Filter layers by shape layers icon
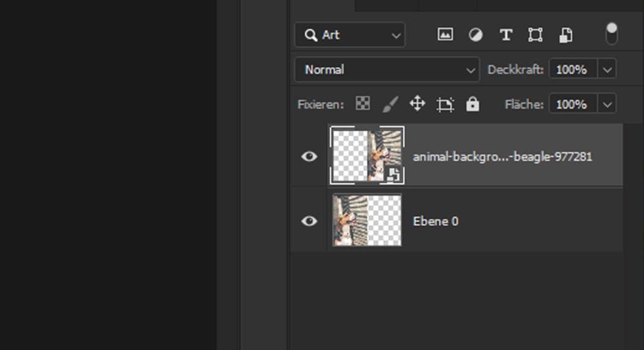644x350 pixels. point(535,35)
